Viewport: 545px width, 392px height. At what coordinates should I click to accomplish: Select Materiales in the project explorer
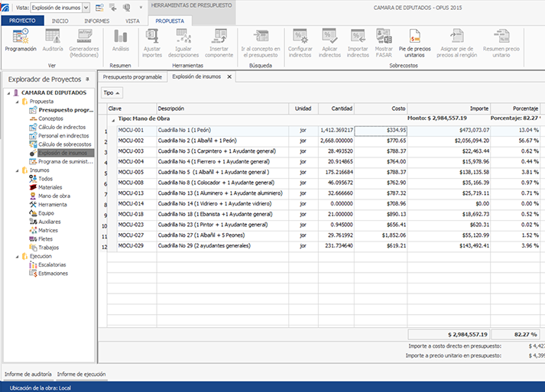tap(50, 187)
